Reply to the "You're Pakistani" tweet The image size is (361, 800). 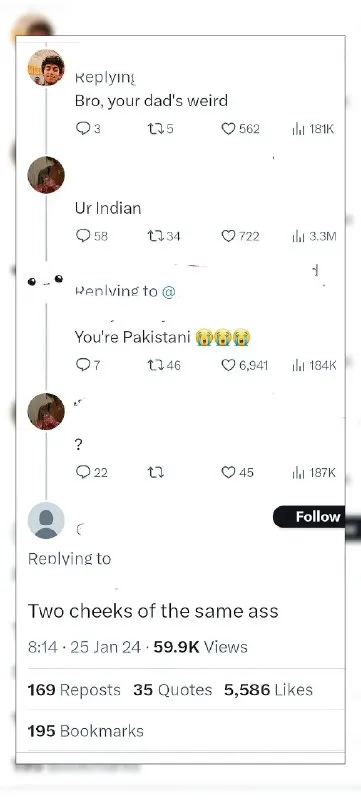click(83, 365)
